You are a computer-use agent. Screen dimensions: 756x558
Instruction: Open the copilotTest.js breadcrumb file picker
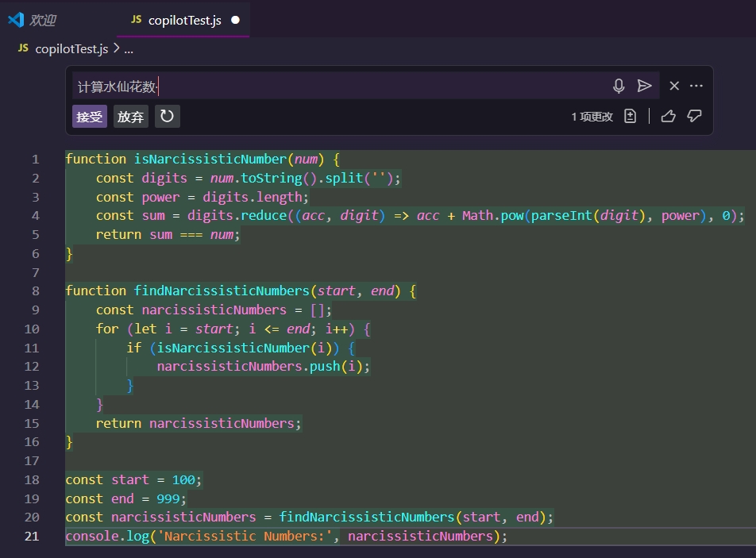[x=71, y=49]
